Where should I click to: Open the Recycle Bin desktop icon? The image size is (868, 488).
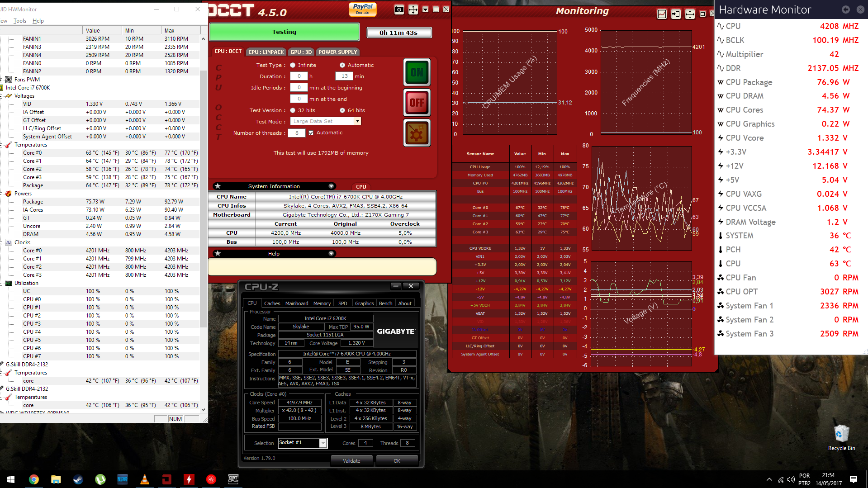841,437
